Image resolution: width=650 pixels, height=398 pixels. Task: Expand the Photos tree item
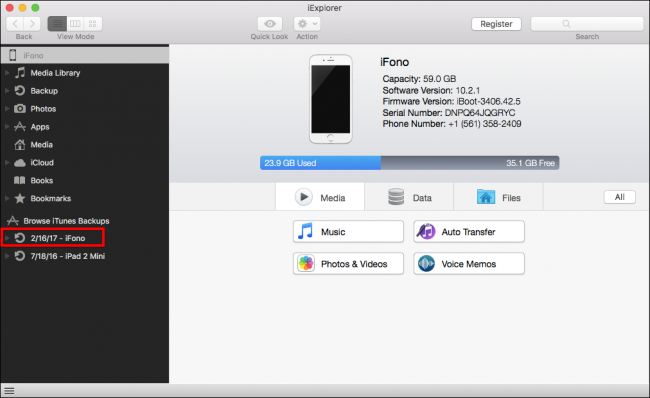tap(7, 109)
